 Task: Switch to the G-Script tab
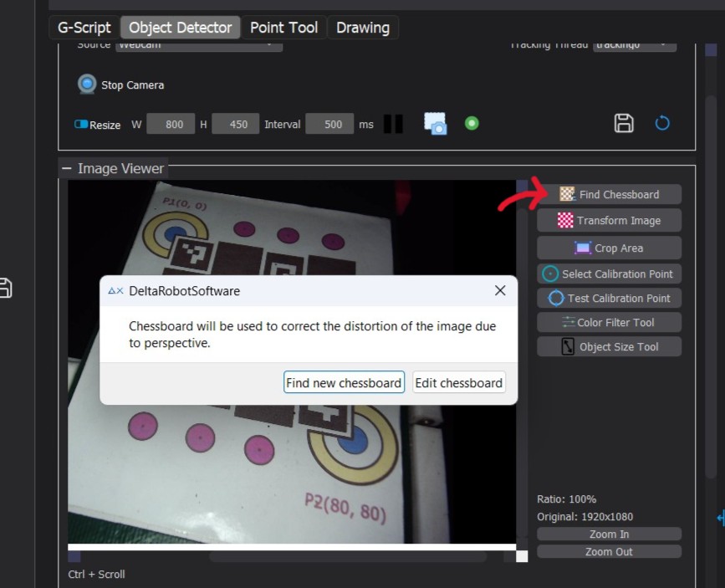tap(84, 28)
